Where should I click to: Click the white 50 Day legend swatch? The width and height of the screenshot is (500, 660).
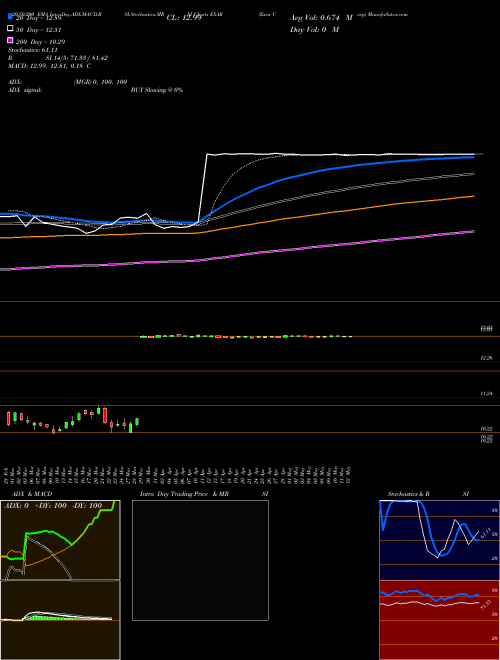point(10,29)
